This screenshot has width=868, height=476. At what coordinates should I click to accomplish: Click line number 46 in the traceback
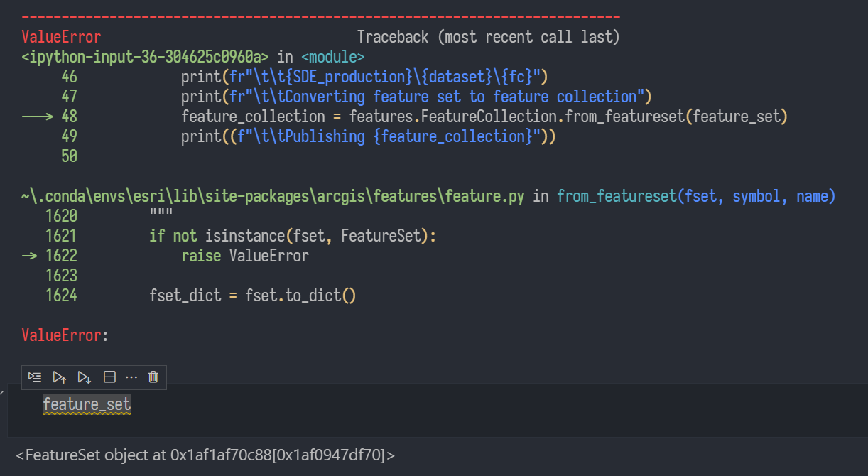pyautogui.click(x=69, y=77)
